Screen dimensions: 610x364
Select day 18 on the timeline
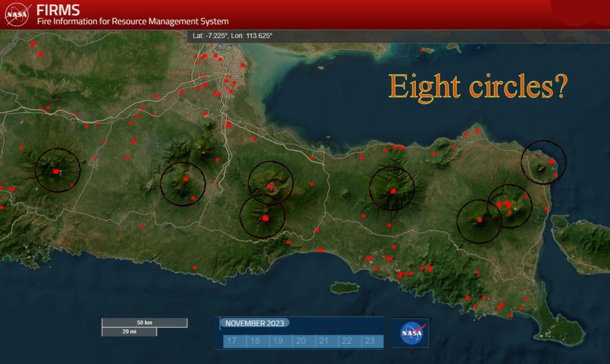tap(255, 341)
